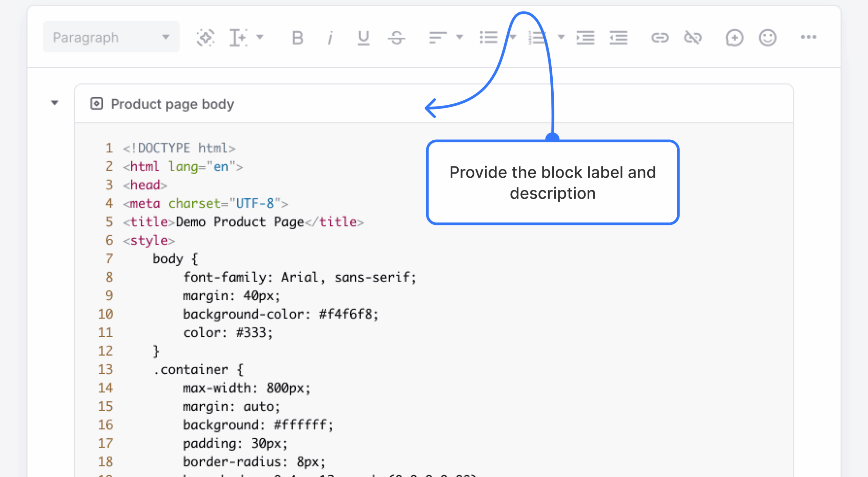Add a comment using the comment bubble icon

tap(734, 37)
